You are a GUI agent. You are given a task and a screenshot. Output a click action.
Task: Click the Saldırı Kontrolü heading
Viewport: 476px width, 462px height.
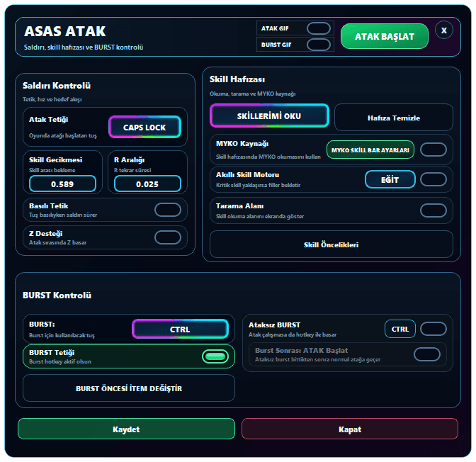[57, 86]
